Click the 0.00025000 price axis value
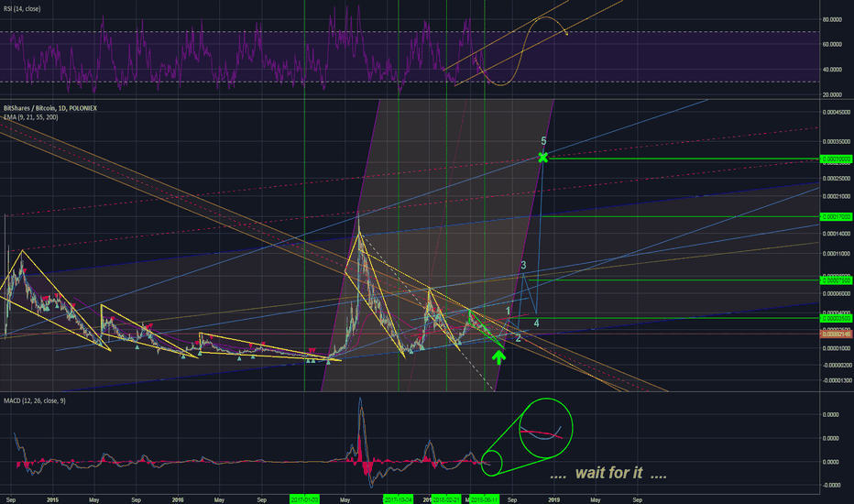 836,179
